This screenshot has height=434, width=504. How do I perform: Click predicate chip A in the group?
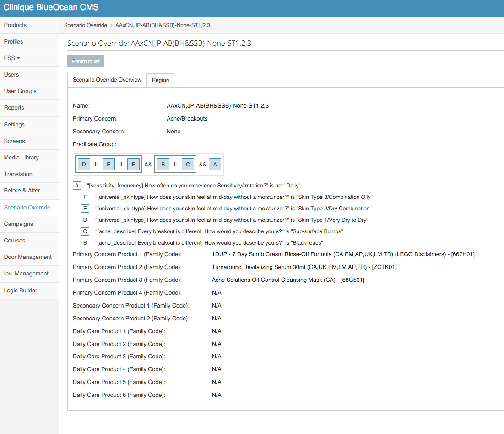click(215, 165)
